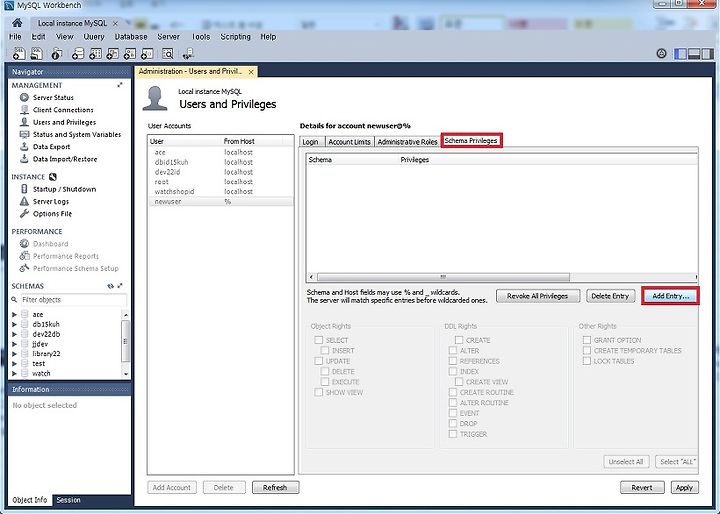Open the Server menu
This screenshot has height=514, width=720.
coord(168,37)
